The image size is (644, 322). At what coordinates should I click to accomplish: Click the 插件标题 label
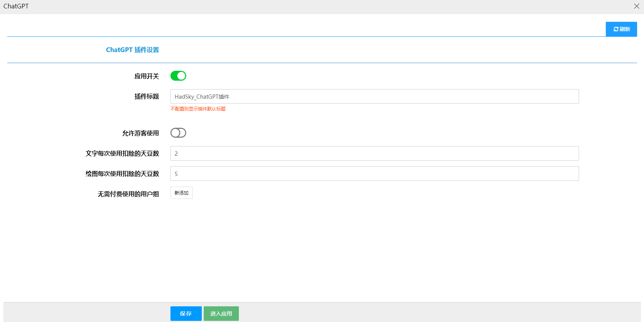pos(146,96)
